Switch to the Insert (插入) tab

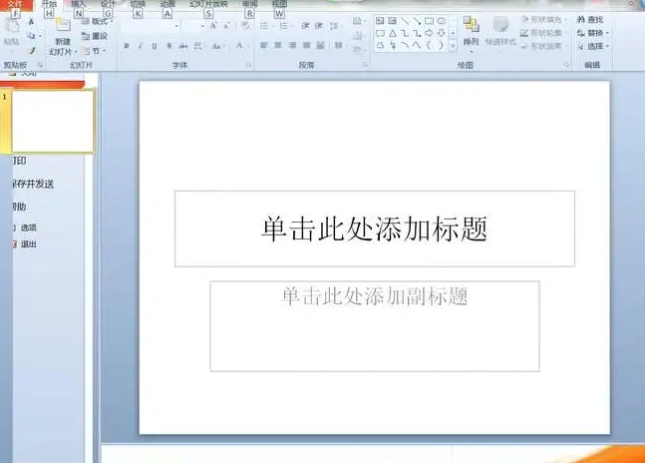79,4
